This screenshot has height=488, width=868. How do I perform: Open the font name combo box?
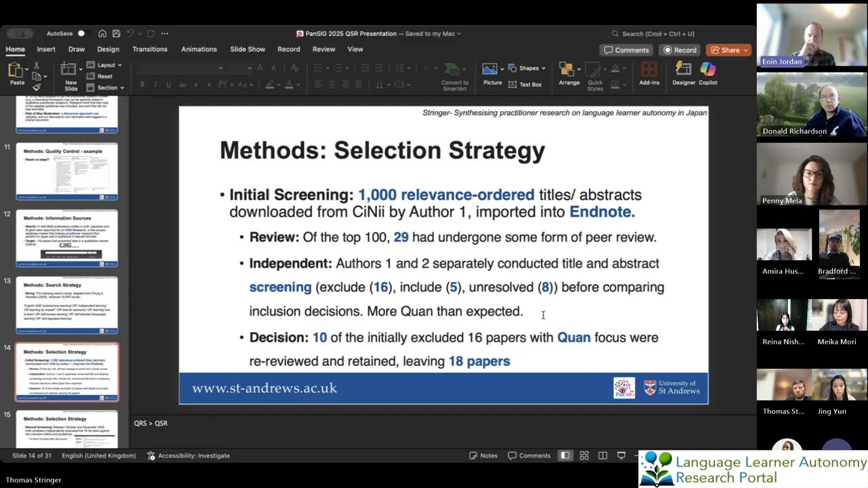[x=180, y=68]
